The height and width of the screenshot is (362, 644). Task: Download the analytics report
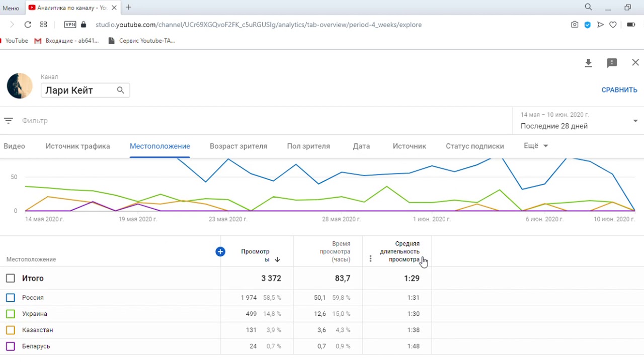(588, 63)
